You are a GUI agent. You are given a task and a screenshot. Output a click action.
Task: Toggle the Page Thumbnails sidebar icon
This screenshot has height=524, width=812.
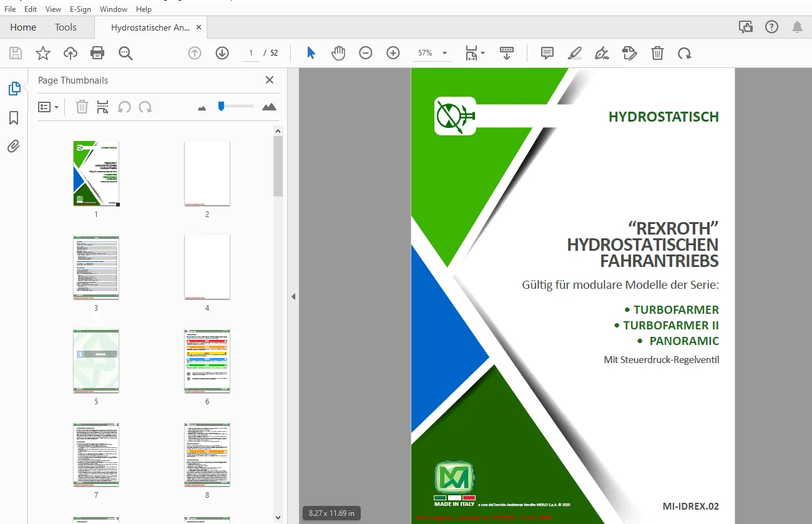point(14,89)
